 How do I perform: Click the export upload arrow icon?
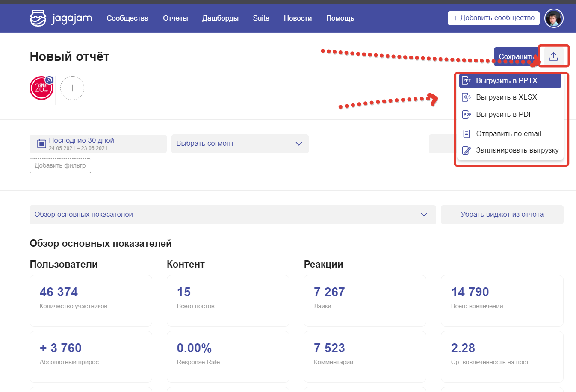coord(553,56)
